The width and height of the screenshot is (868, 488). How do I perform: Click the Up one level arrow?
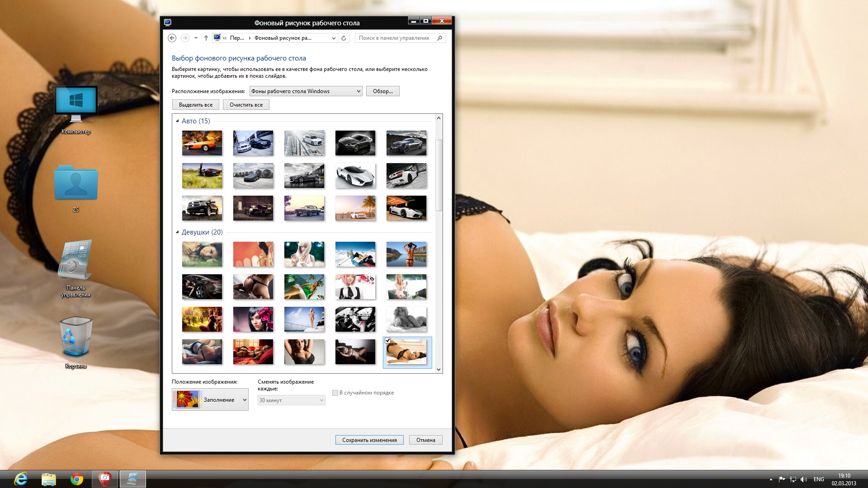tap(206, 38)
